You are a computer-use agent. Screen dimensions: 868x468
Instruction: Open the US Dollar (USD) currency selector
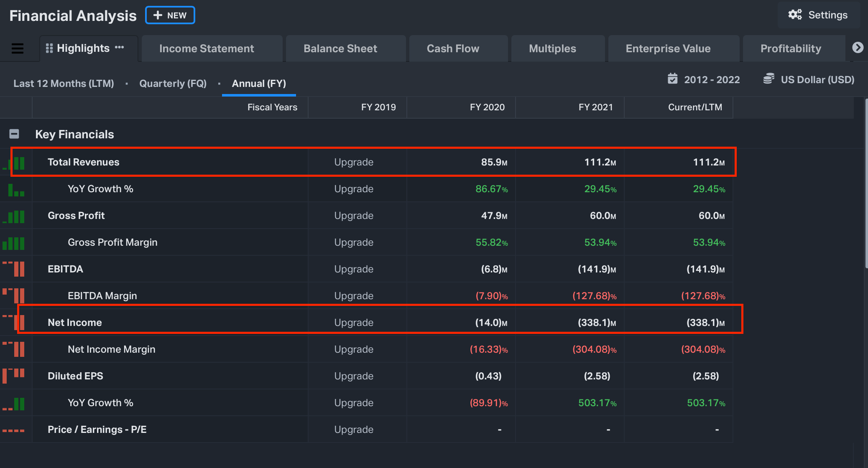(x=817, y=79)
